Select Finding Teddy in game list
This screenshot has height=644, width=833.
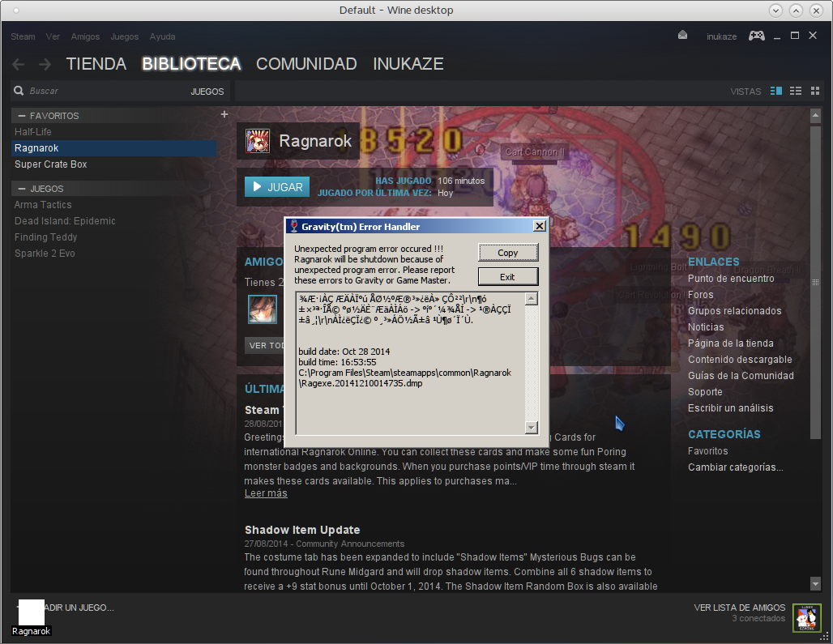(113, 237)
